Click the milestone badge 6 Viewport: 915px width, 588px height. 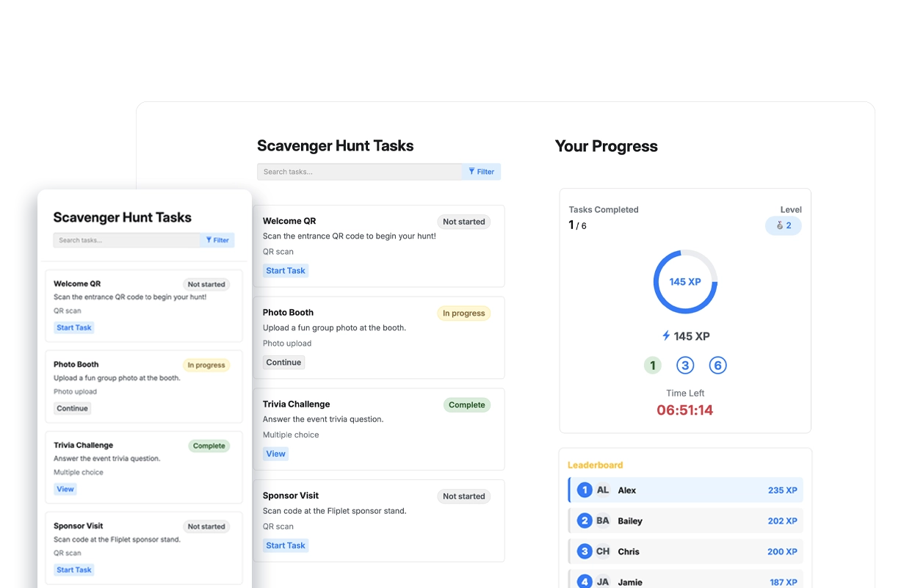click(717, 365)
